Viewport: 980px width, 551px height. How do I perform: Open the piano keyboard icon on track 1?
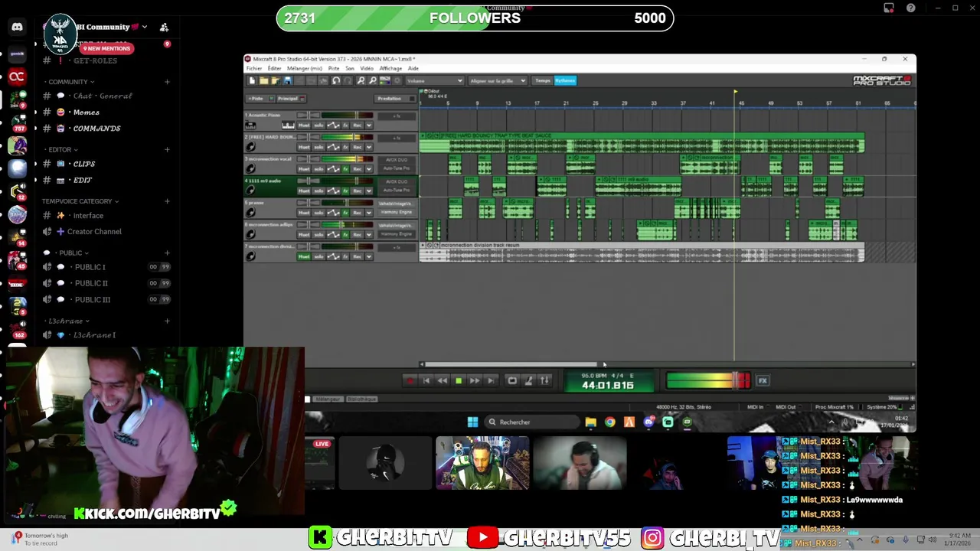289,126
